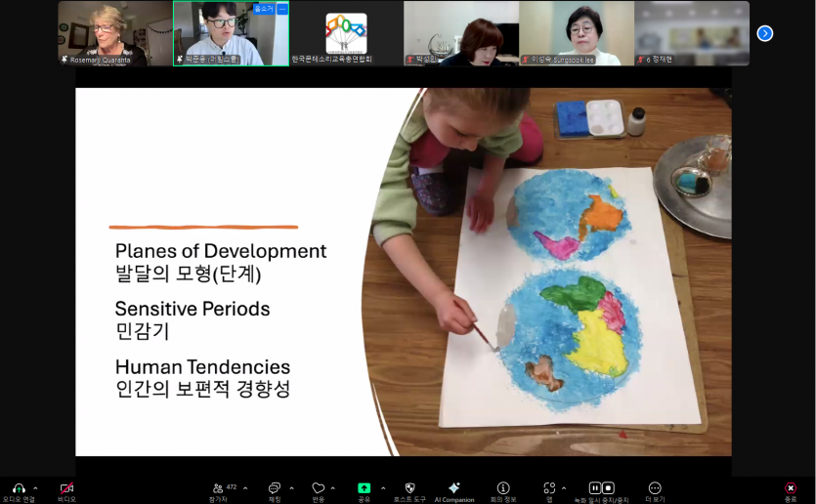This screenshot has width=816, height=504.
Task: Select Rosemary Quaranta video tile
Action: [x=115, y=33]
